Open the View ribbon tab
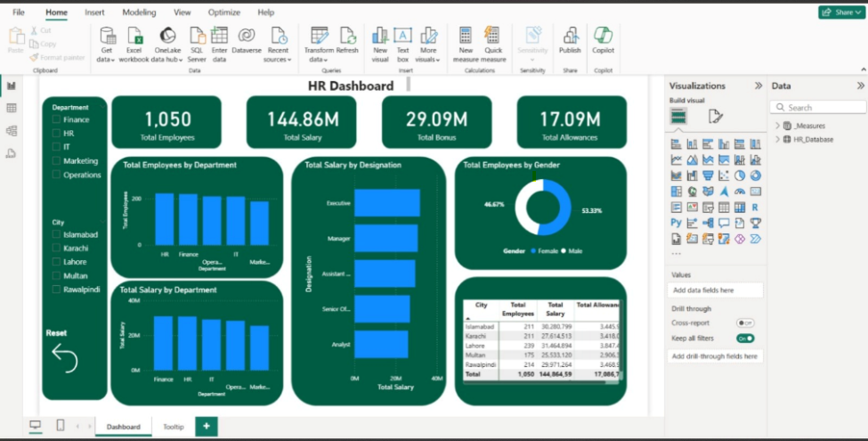The image size is (868, 441). coord(183,12)
